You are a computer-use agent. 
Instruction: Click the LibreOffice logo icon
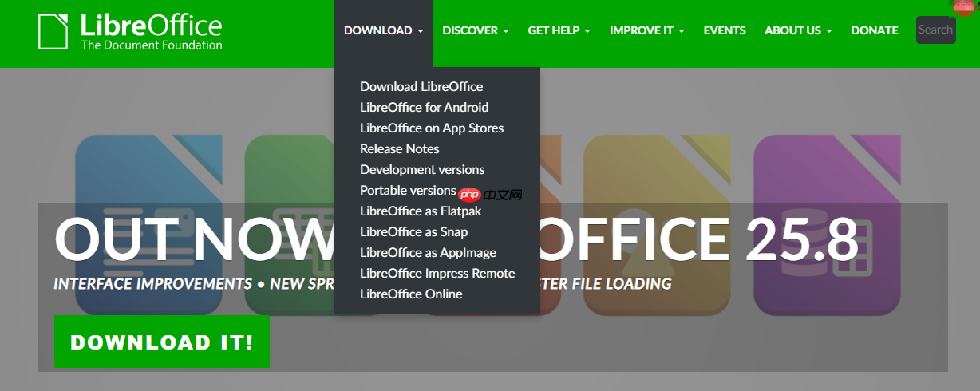coord(53,32)
